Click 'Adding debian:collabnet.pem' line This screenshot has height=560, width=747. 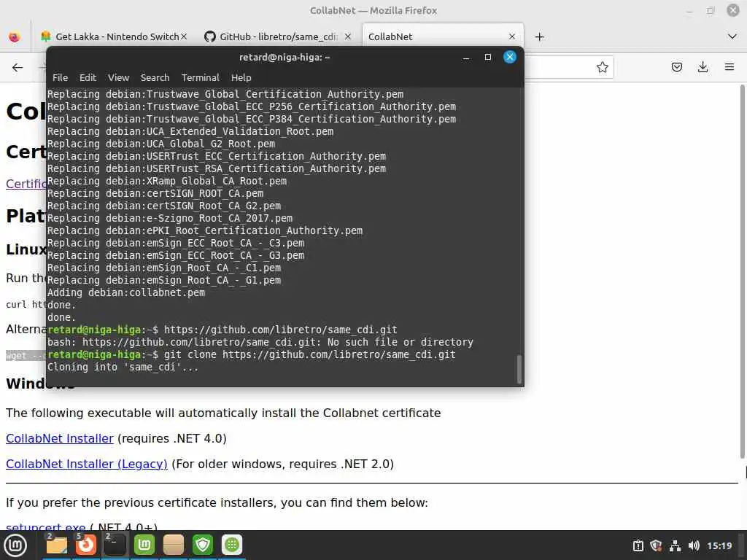click(126, 293)
